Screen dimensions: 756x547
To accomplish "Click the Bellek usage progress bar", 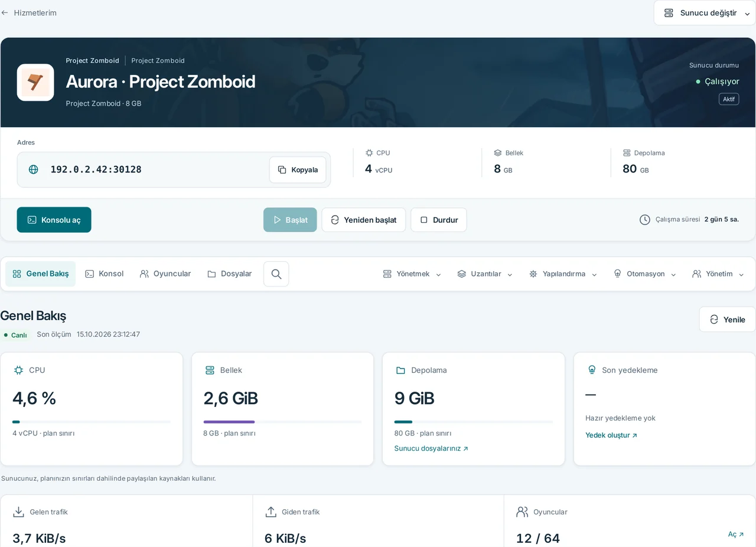I will tap(282, 422).
